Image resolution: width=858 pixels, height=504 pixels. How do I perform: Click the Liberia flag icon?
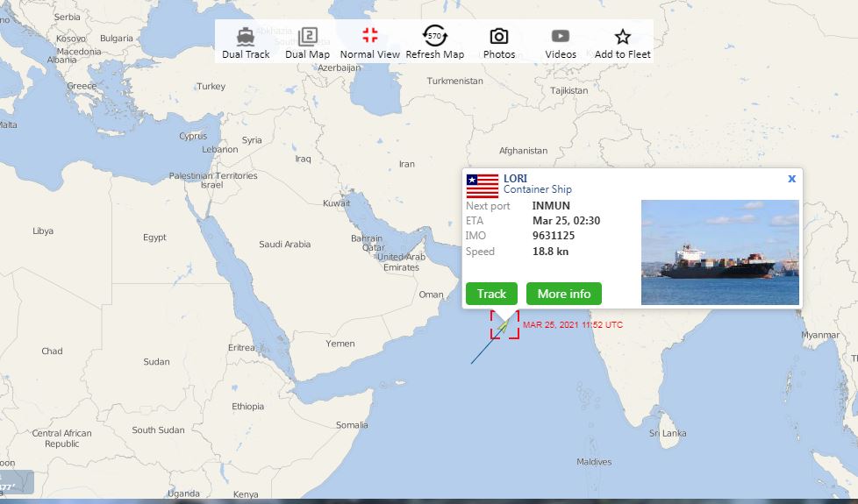[483, 186]
